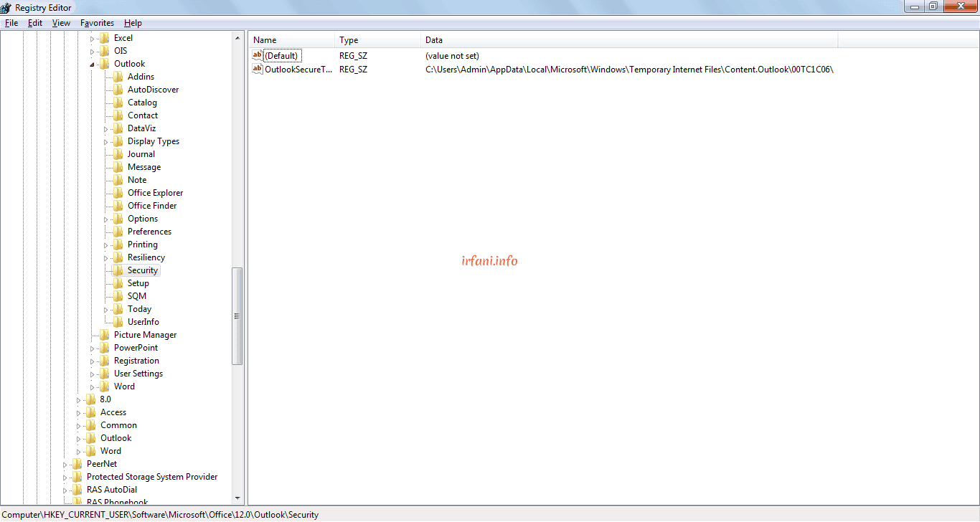Click the Addins folder icon
980x522 pixels.
pos(118,77)
